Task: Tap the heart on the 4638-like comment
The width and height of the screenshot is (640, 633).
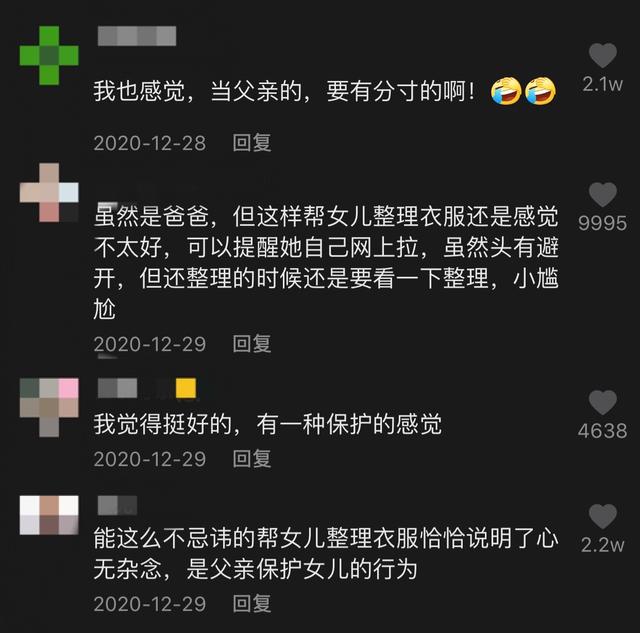Action: (602, 402)
